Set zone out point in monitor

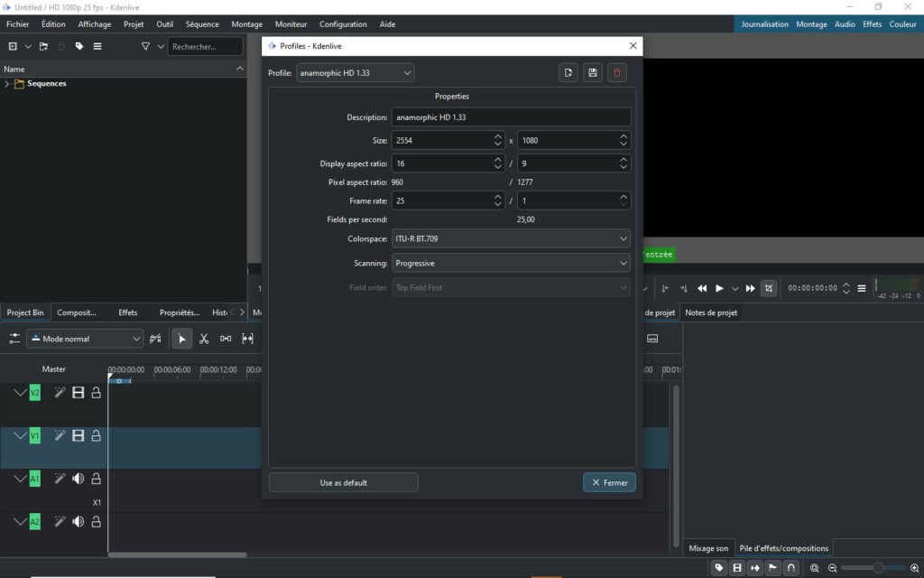[x=684, y=288]
